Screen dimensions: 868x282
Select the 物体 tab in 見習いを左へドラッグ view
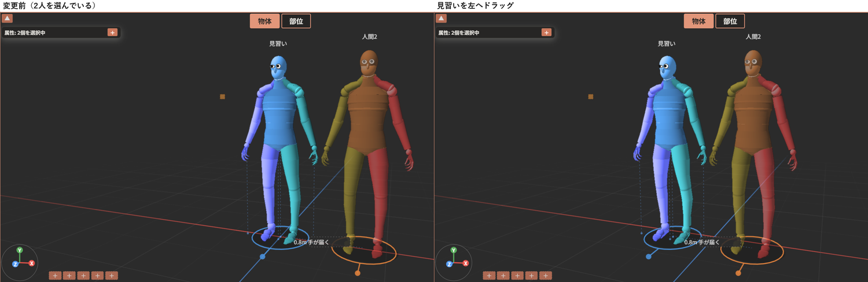699,21
